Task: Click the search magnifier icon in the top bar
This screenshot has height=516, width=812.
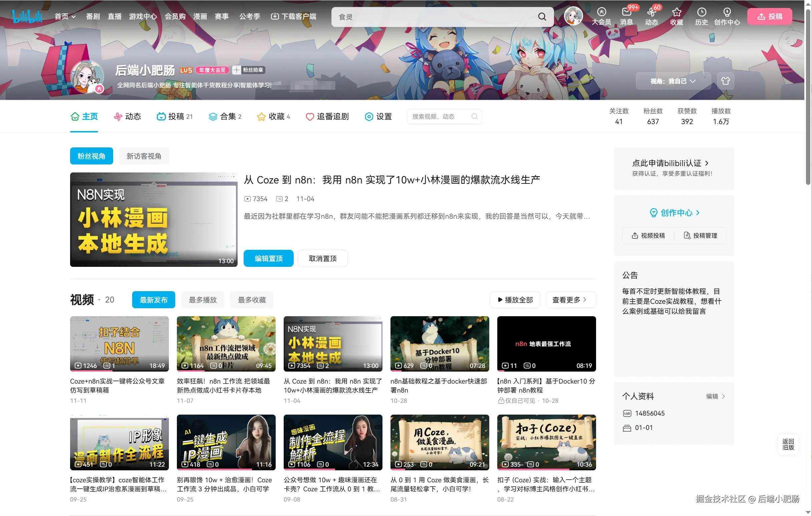Action: coord(542,17)
